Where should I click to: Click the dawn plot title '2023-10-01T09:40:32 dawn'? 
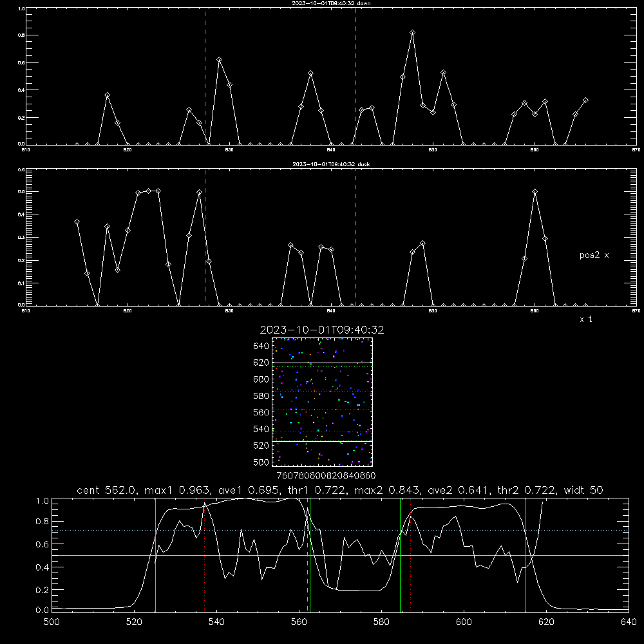331,3
